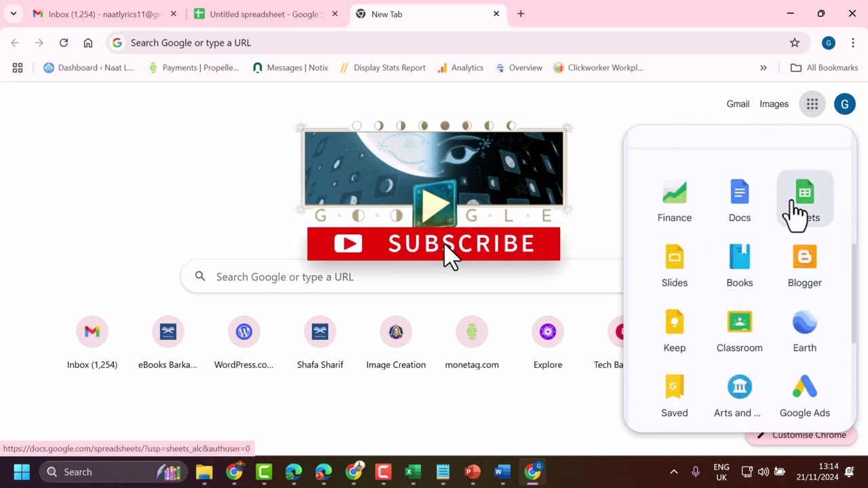Open eBooks Barka shortcut tile

point(168,342)
